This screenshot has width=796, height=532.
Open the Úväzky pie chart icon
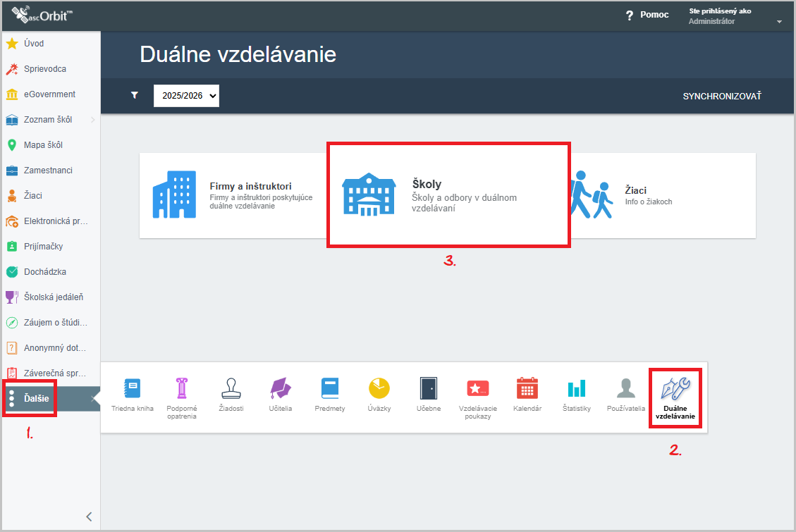coord(379,388)
